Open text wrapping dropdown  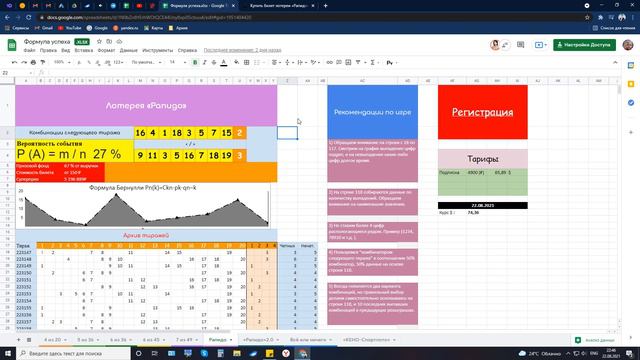tap(302, 62)
